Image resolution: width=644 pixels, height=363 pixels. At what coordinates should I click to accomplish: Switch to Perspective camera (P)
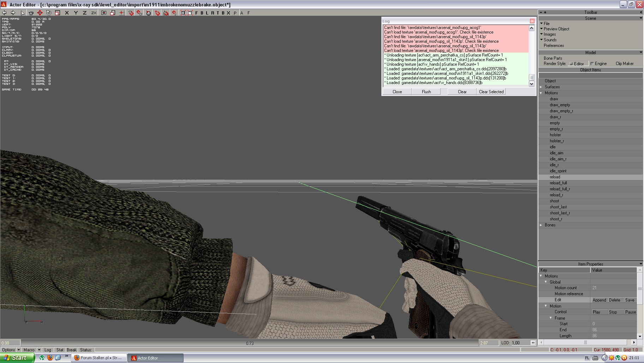(235, 13)
